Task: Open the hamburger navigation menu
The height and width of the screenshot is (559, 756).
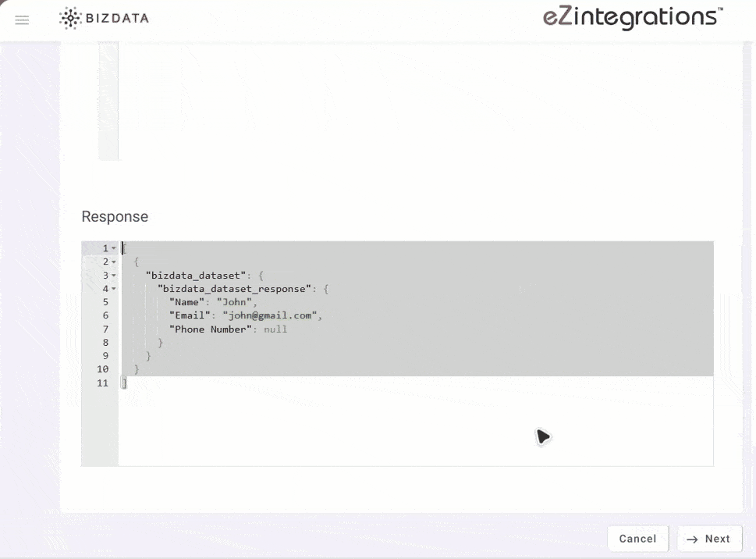Action: (x=21, y=20)
